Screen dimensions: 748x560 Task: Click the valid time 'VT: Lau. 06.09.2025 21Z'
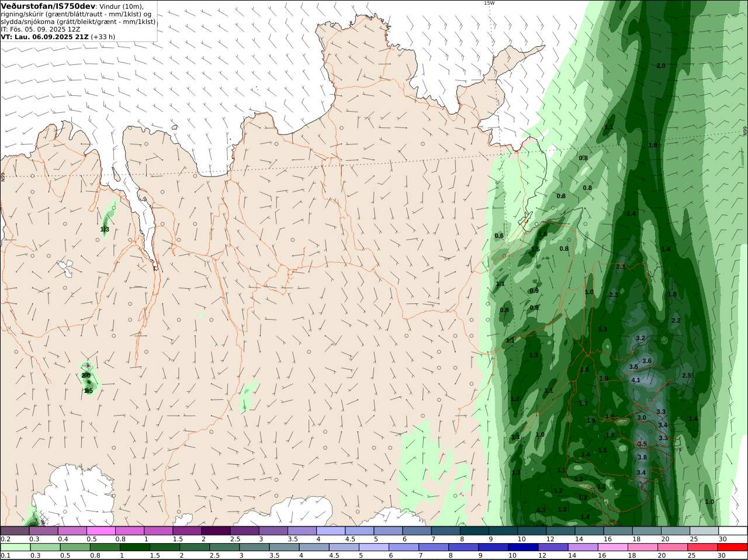45,36
